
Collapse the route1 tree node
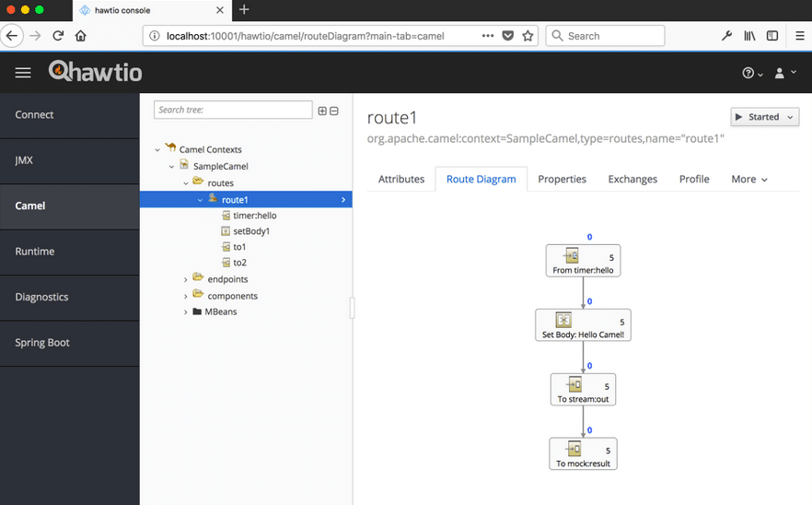(x=200, y=200)
